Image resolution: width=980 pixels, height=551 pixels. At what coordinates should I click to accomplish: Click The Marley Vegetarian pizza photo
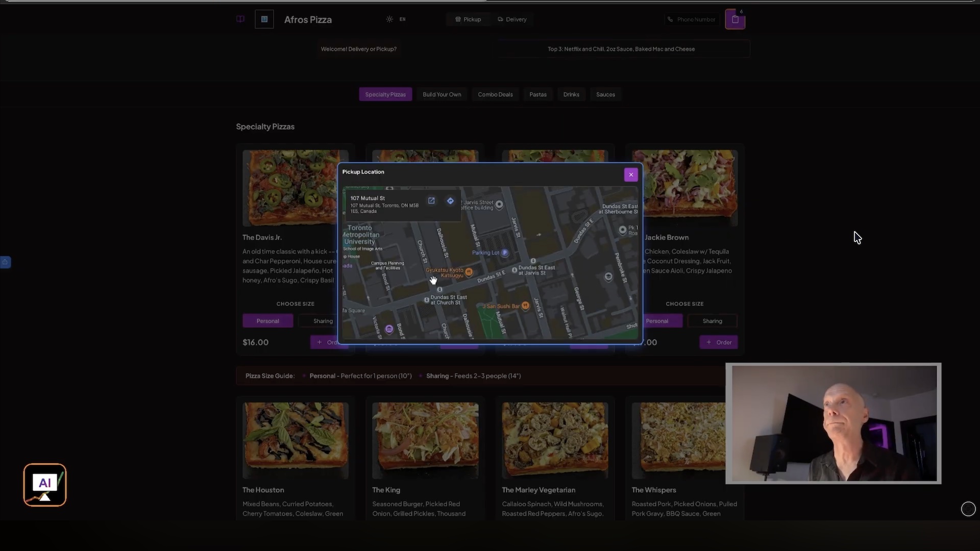[555, 440]
